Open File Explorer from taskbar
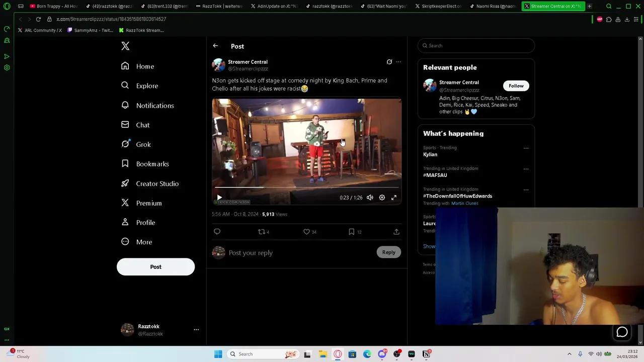This screenshot has height=362, width=644. (x=323, y=354)
